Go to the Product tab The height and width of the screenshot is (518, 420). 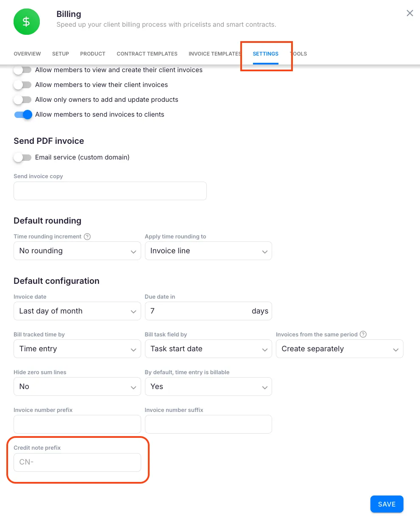(93, 54)
